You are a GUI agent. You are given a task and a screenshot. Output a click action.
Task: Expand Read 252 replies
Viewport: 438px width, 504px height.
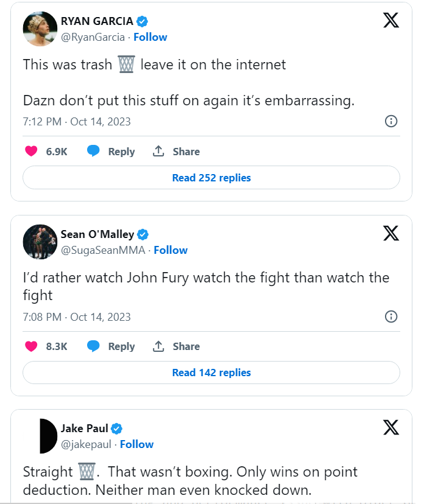coord(211,178)
